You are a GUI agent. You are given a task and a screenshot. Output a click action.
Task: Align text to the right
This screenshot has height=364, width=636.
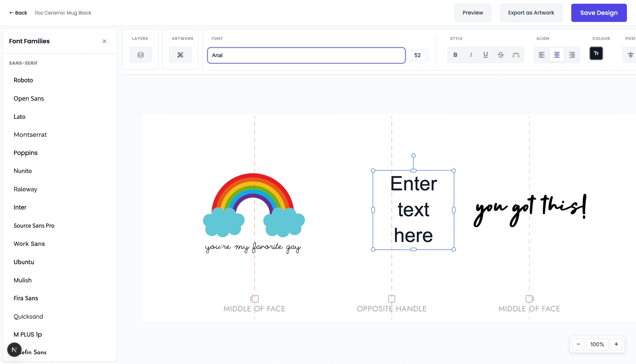(572, 55)
